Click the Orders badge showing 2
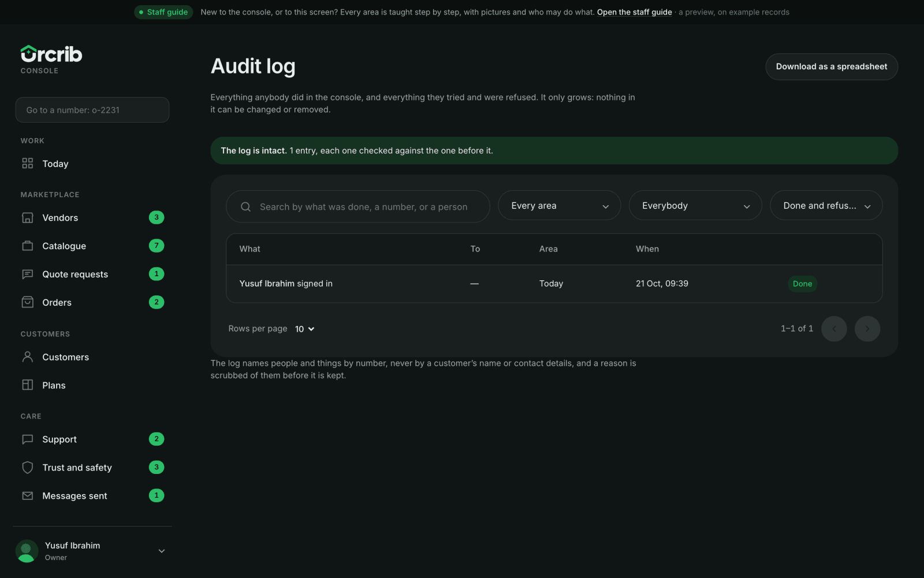Image resolution: width=924 pixels, height=578 pixels. [157, 302]
